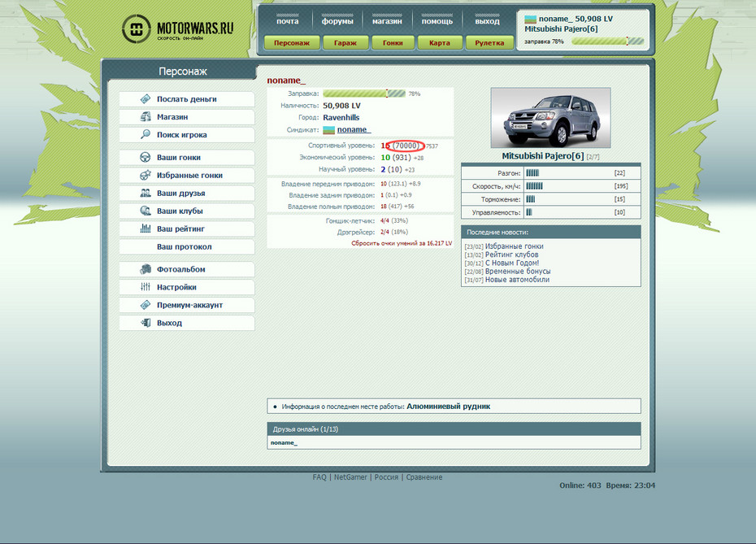This screenshot has height=544, width=756.
Task: Open the Новые автомобили news item
Action: 517,279
